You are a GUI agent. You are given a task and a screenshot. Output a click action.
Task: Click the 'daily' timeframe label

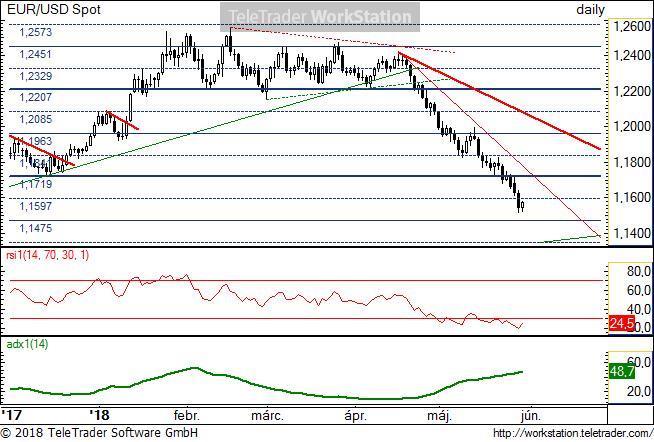590,10
